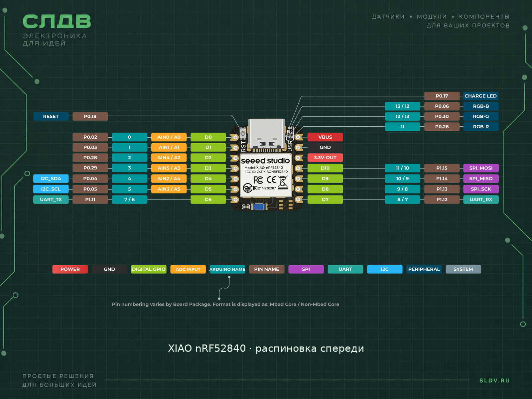Image resolution: width=532 pixels, height=399 pixels.
Task: Click the RESET label
Action: click(51, 116)
